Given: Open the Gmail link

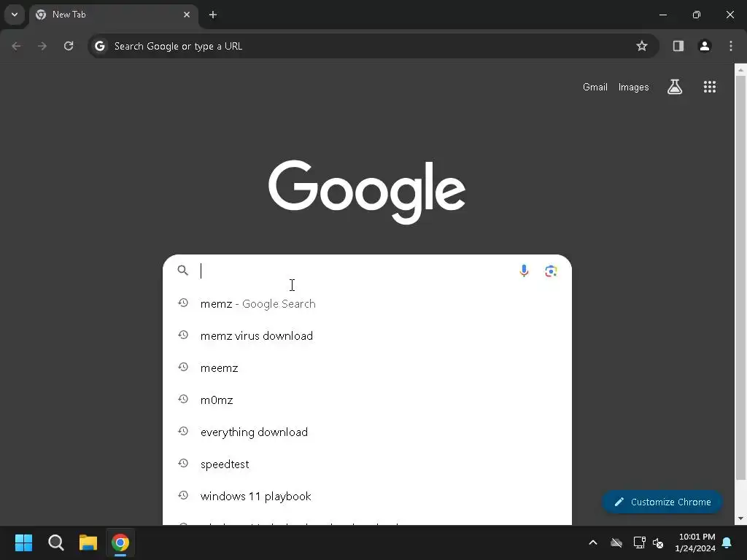Looking at the screenshot, I should pos(595,87).
